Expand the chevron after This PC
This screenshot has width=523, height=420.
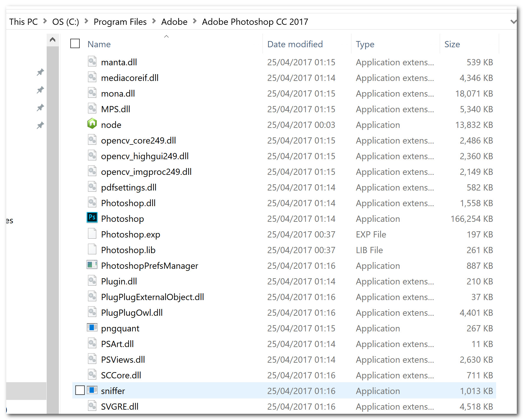tap(45, 21)
